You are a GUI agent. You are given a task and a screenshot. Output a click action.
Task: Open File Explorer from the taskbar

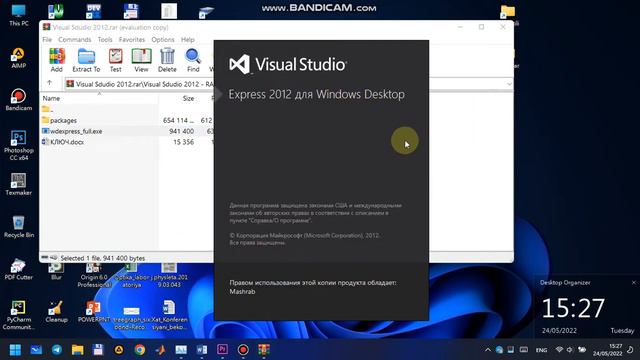78,350
